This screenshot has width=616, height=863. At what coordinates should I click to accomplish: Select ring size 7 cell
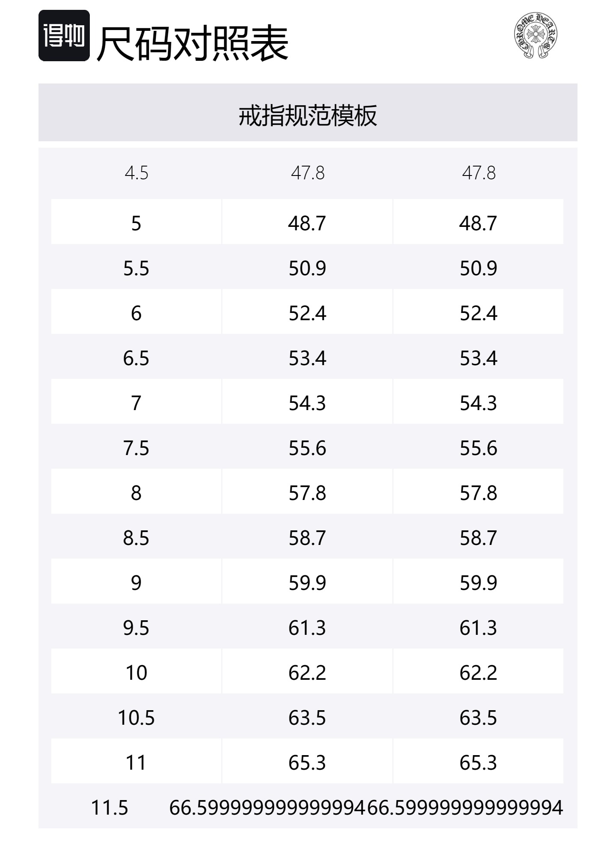click(x=136, y=403)
